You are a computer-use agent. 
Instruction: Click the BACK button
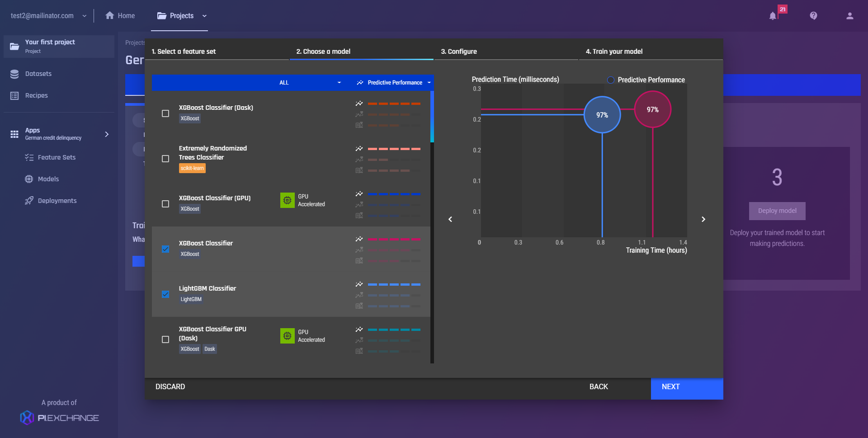point(599,387)
